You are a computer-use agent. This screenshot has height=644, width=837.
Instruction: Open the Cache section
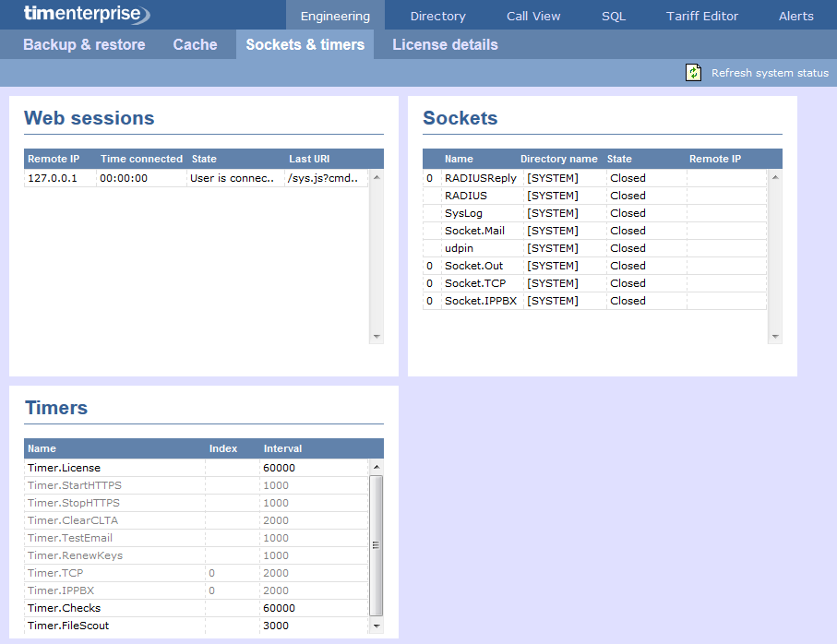(x=195, y=44)
